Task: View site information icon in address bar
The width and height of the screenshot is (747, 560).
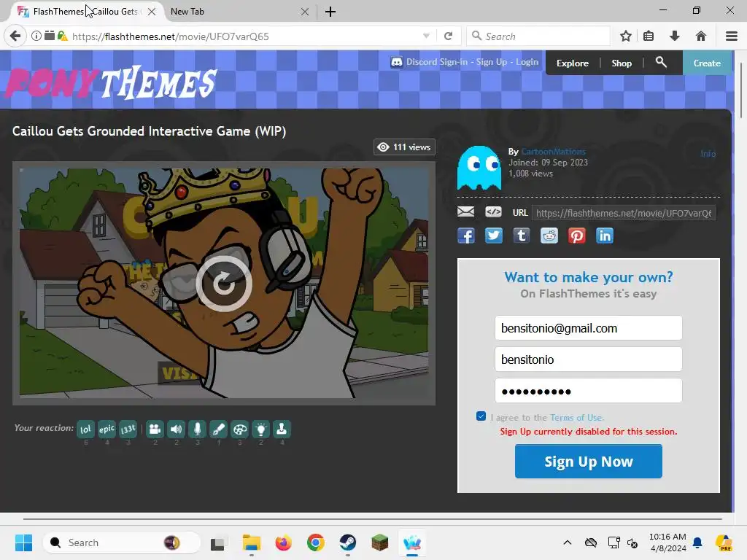Action: (36, 36)
